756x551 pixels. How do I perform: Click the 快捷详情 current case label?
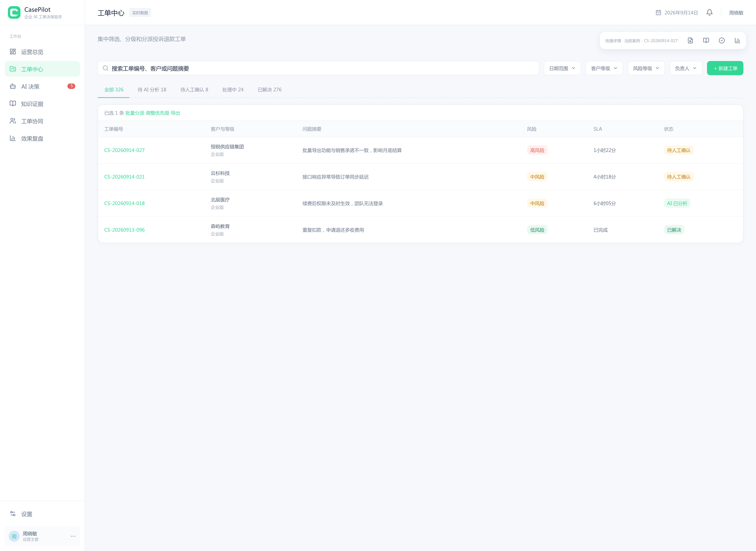pyautogui.click(x=641, y=41)
